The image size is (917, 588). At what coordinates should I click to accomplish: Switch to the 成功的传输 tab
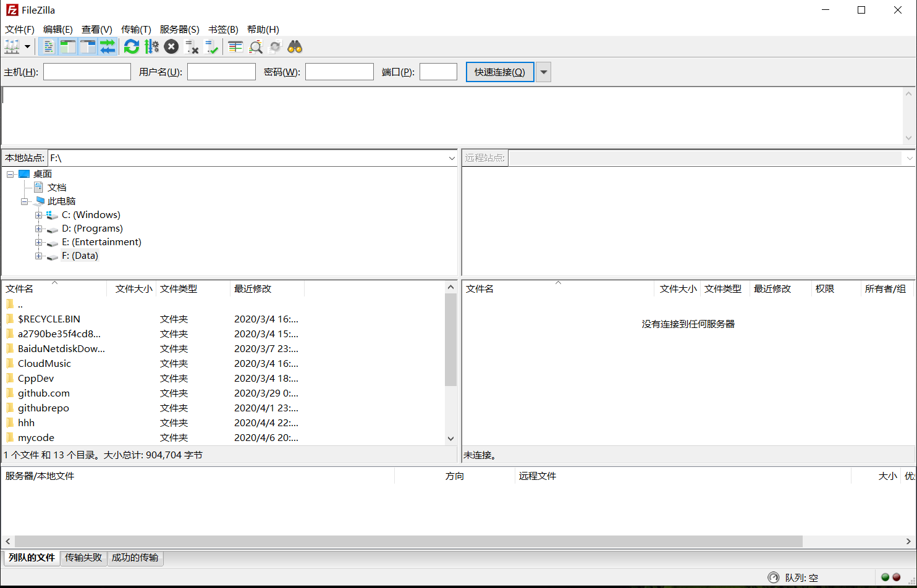pyautogui.click(x=135, y=558)
